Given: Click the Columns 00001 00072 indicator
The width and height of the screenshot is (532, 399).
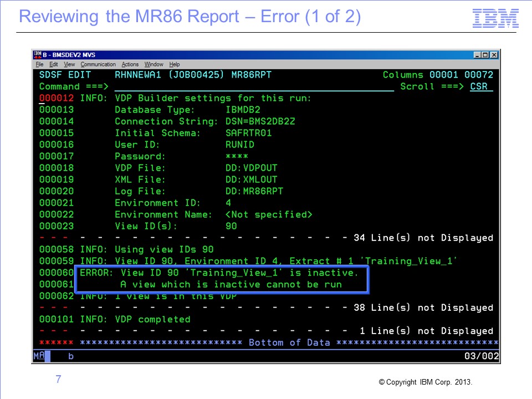Looking at the screenshot, I should [438, 75].
